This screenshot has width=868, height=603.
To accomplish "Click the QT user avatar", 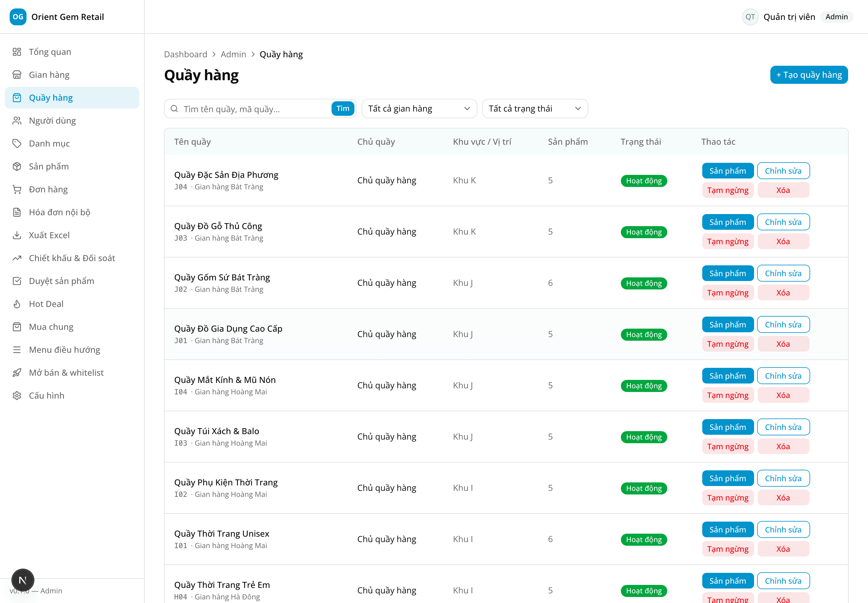I will [750, 17].
